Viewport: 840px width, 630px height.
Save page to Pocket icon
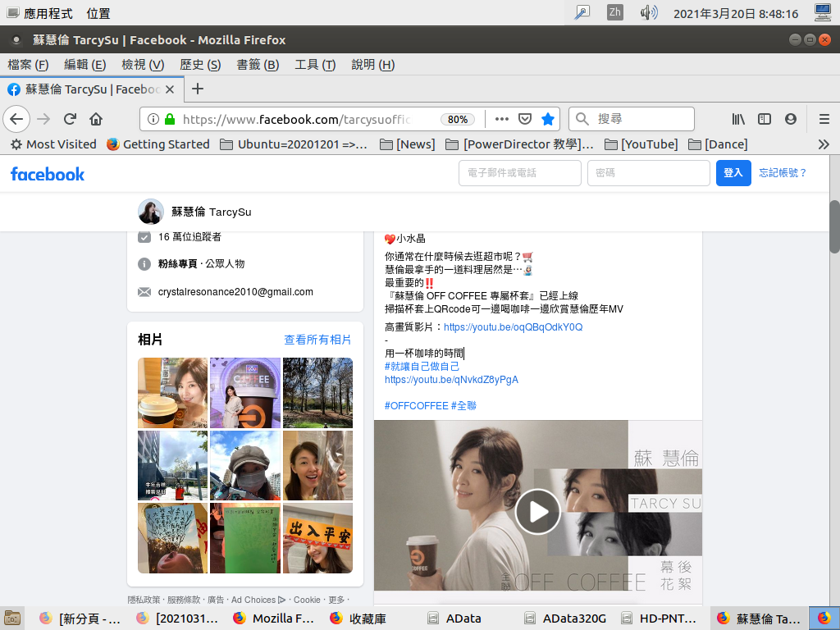click(x=525, y=119)
